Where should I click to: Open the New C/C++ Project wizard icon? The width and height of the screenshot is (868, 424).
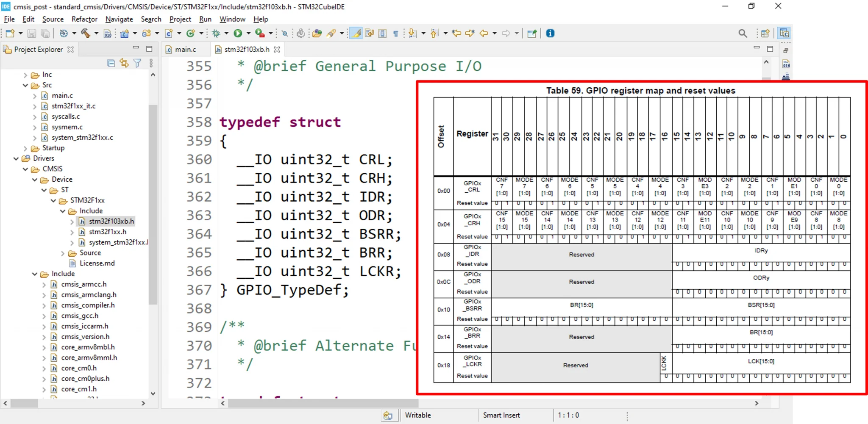tap(124, 33)
